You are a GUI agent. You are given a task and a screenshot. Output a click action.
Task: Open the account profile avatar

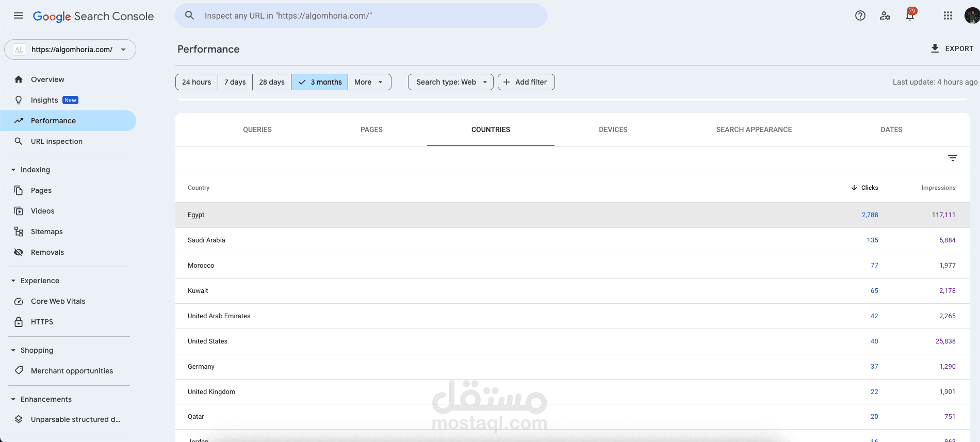coord(972,15)
